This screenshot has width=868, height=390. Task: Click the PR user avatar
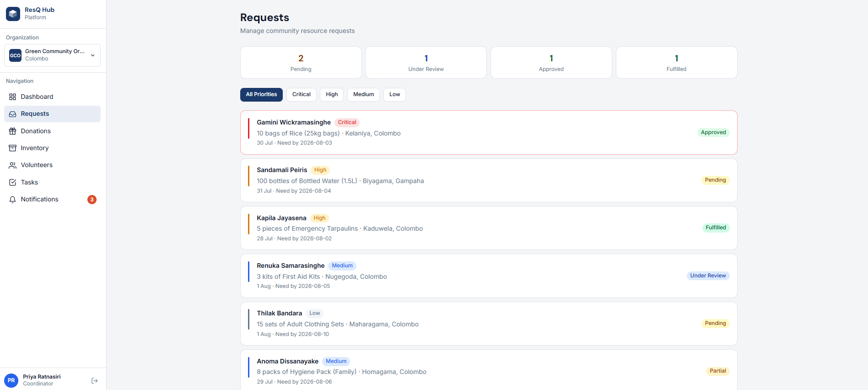point(11,380)
